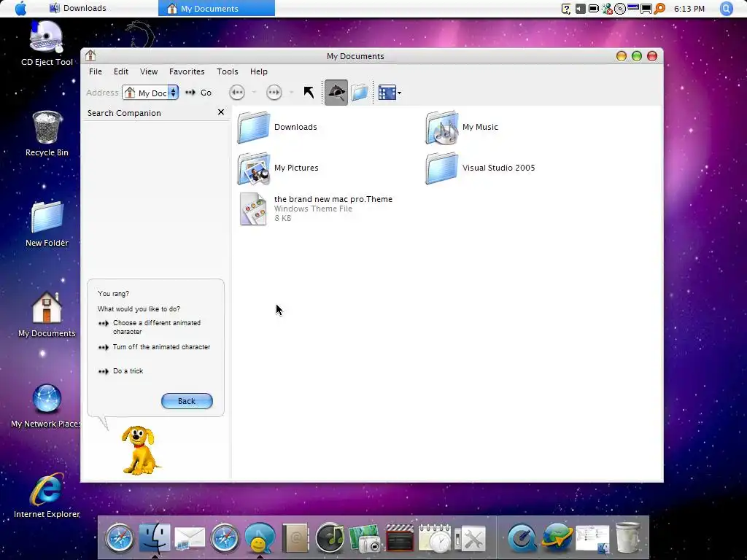Open the clapperboard movie dock icon

(400, 538)
